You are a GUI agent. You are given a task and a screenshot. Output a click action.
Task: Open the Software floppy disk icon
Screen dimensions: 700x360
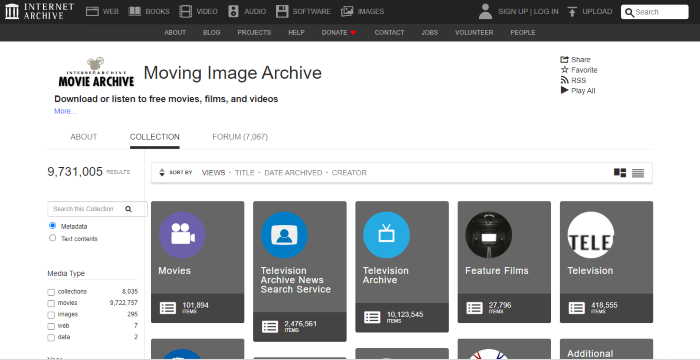[x=282, y=12]
